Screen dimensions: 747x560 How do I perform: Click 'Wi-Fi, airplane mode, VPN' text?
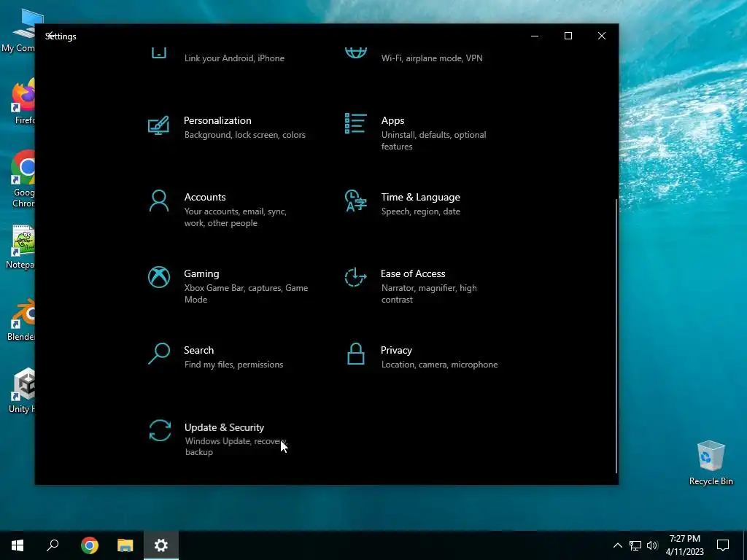(432, 58)
